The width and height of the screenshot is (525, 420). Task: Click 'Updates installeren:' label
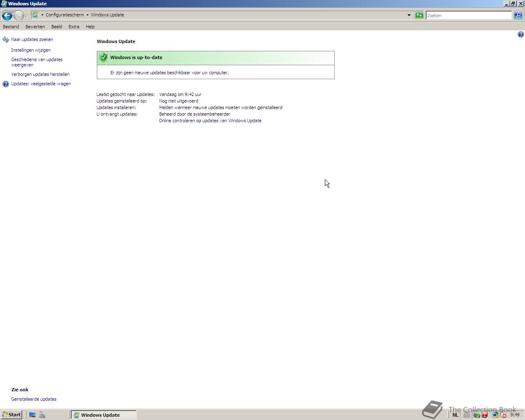tap(116, 107)
